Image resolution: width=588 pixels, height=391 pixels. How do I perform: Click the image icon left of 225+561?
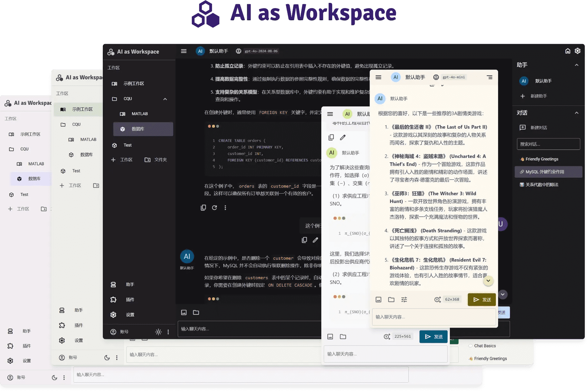click(330, 337)
